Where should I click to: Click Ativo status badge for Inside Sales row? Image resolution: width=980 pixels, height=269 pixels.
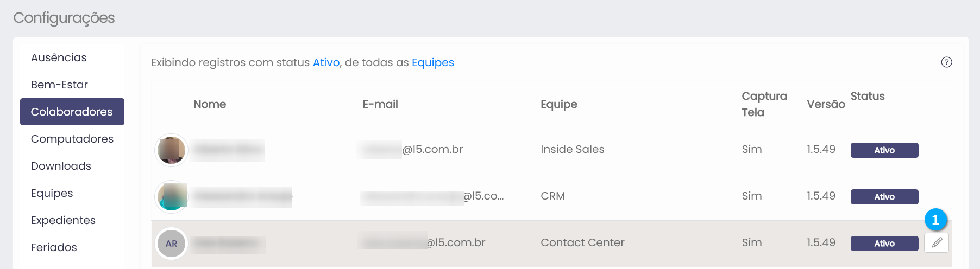884,150
